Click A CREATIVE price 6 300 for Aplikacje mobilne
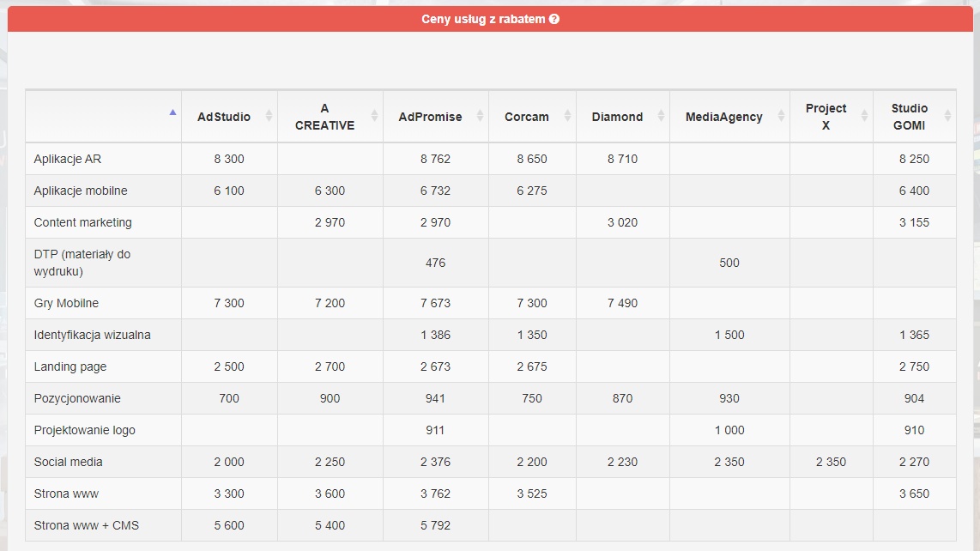The width and height of the screenshot is (980, 551). tap(330, 191)
